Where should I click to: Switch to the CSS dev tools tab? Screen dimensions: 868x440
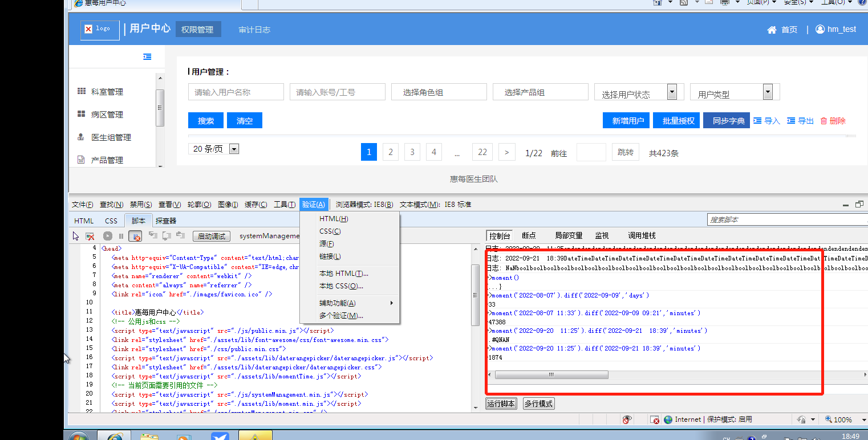coord(111,221)
